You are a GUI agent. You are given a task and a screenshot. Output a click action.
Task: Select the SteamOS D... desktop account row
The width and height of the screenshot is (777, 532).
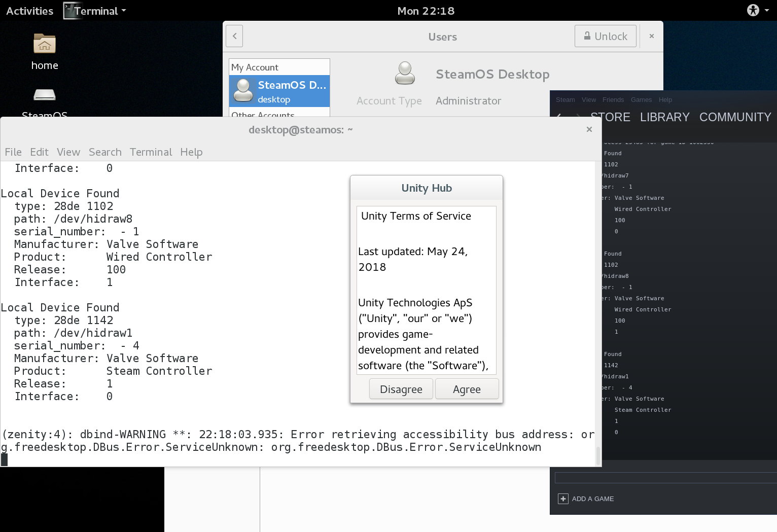(279, 91)
